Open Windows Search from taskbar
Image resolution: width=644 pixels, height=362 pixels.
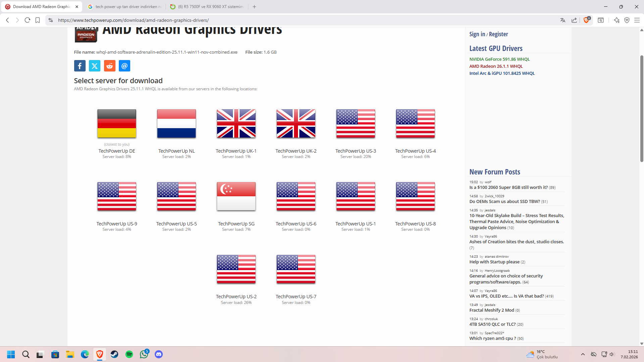(x=26, y=354)
